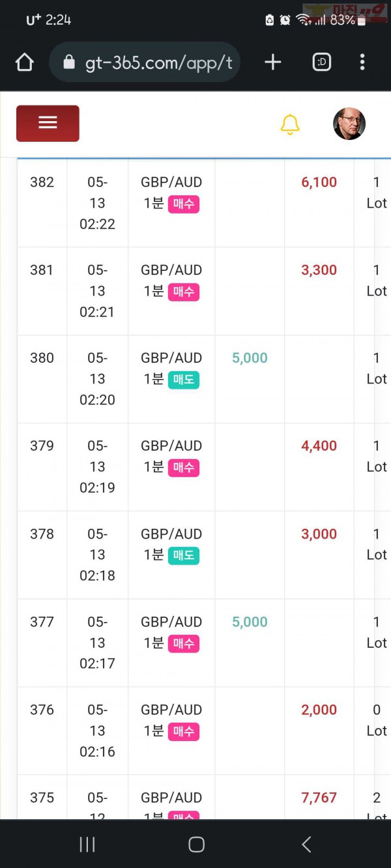The image size is (391, 868).
Task: Open a new browser tab
Action: (x=273, y=62)
